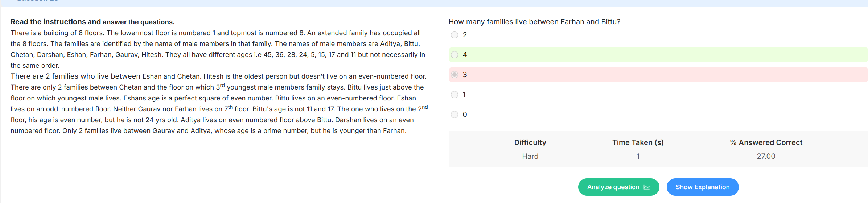Select the radio button for answer 2
This screenshot has height=203, width=868.
454,35
